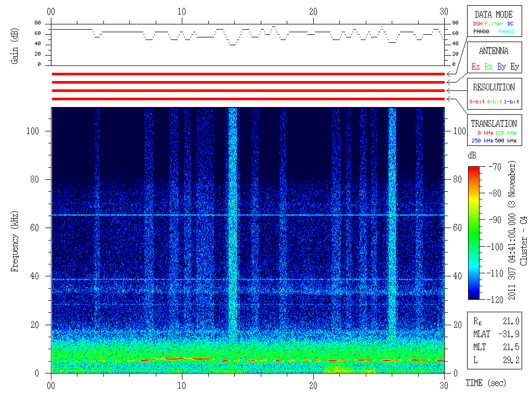This screenshot has height=399, width=532.
Task: Click the -100 colorbar tick label
Action: (496, 247)
